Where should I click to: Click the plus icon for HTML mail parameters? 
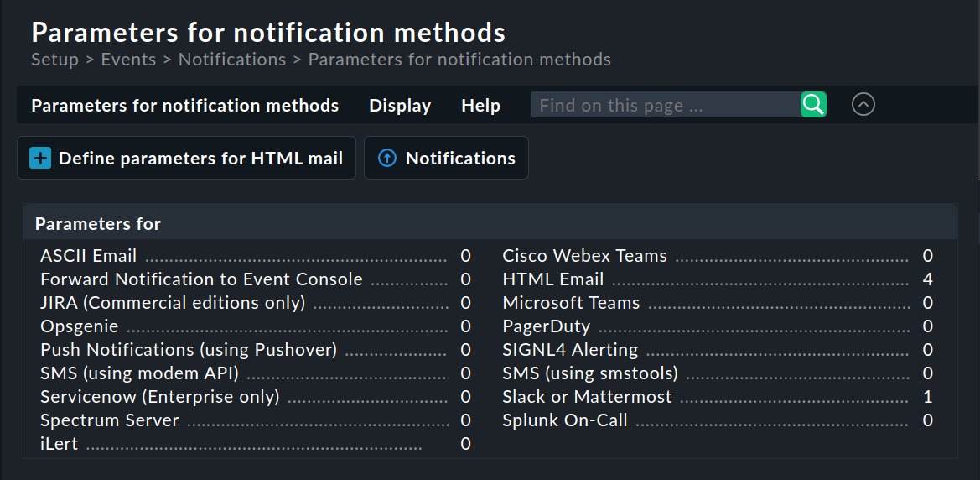click(40, 159)
